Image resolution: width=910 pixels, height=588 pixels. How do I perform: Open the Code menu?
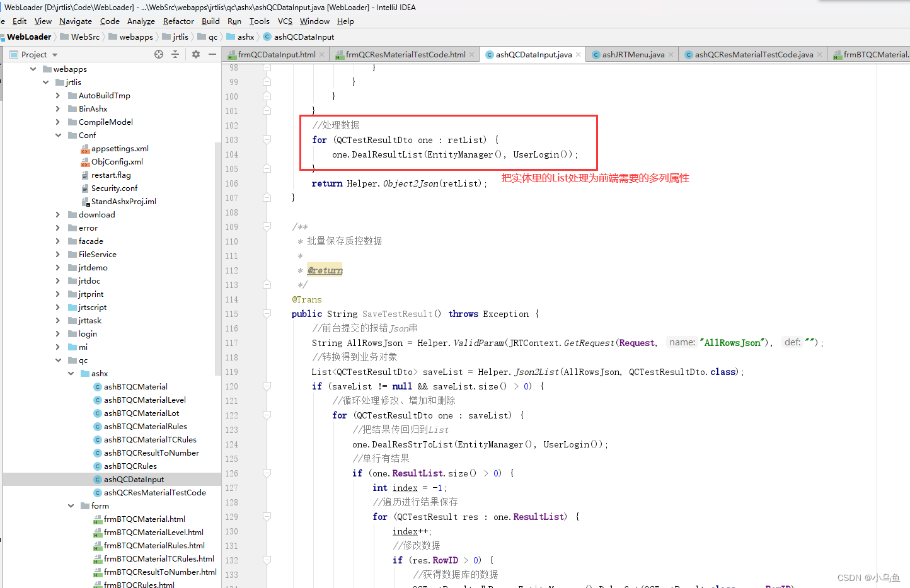coord(110,21)
